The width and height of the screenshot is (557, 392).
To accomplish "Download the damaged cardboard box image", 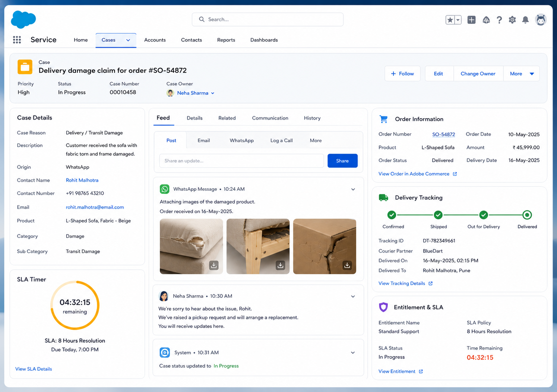I will pyautogui.click(x=347, y=265).
